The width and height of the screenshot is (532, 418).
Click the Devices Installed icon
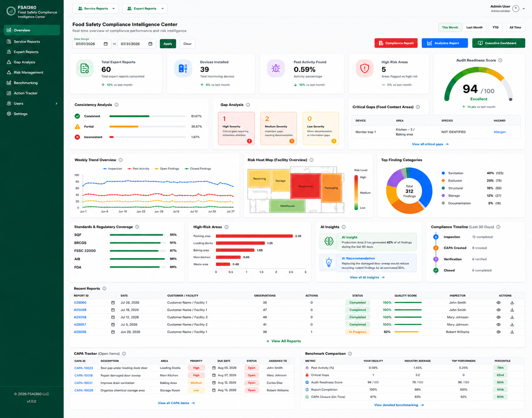pos(183,69)
